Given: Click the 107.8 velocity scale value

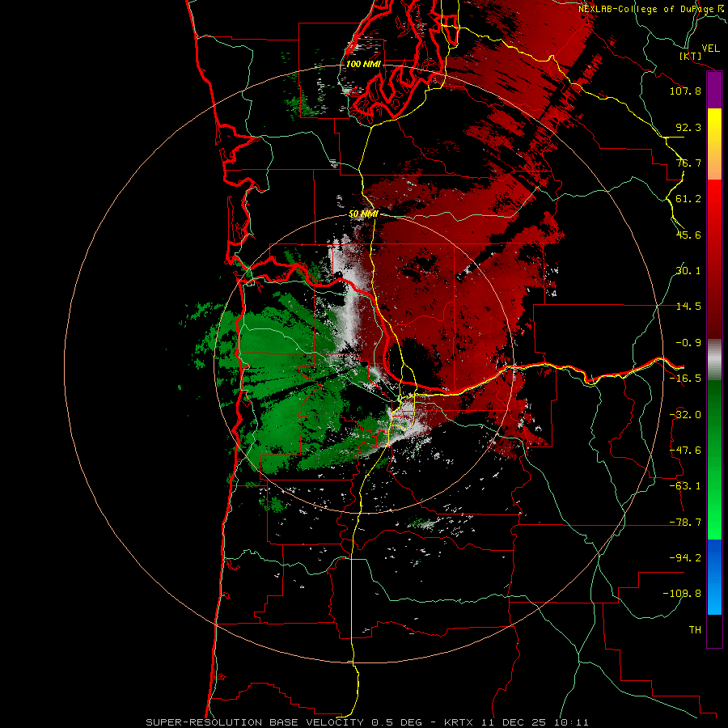Looking at the screenshot, I should point(685,91).
